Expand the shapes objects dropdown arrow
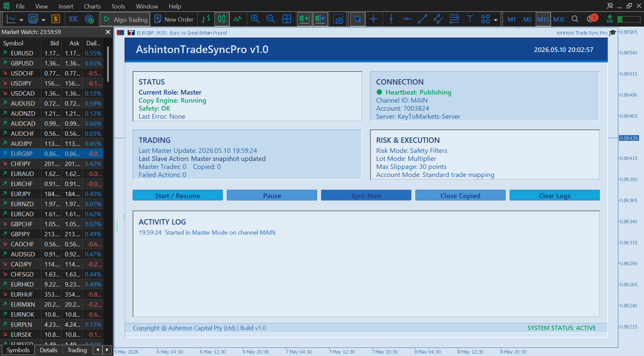Image resolution: width=644 pixels, height=356 pixels. (x=496, y=20)
